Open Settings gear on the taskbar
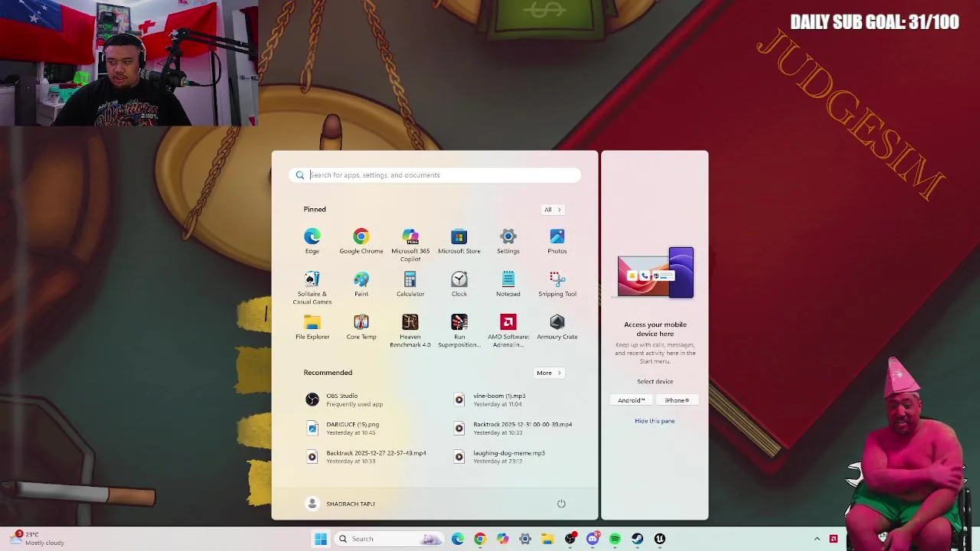 pos(525,539)
